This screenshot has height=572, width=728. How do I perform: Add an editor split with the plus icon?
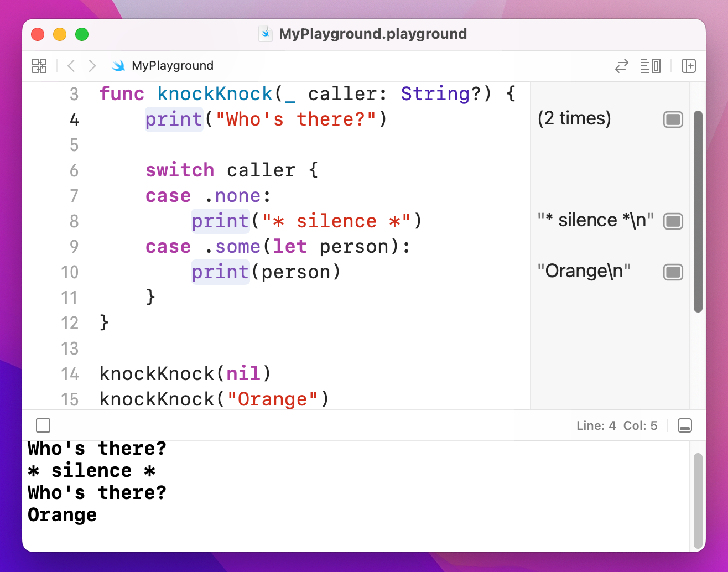689,65
